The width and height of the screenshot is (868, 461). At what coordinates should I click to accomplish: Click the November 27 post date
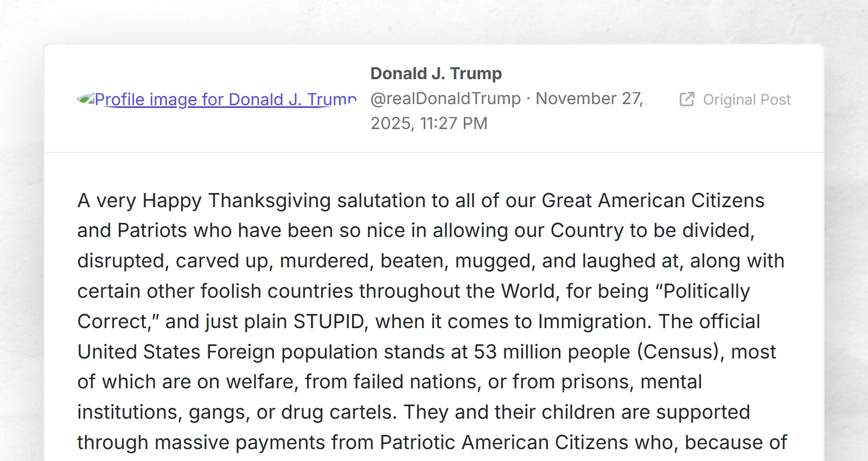tap(589, 99)
